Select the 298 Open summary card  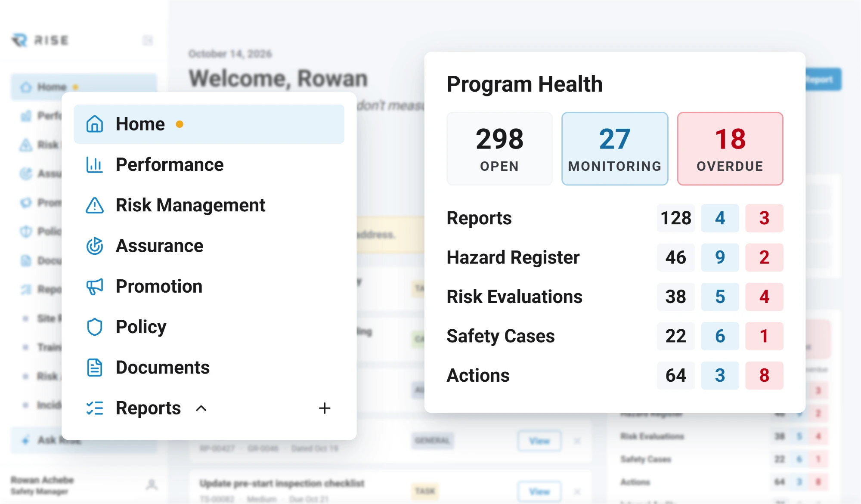[x=499, y=148]
